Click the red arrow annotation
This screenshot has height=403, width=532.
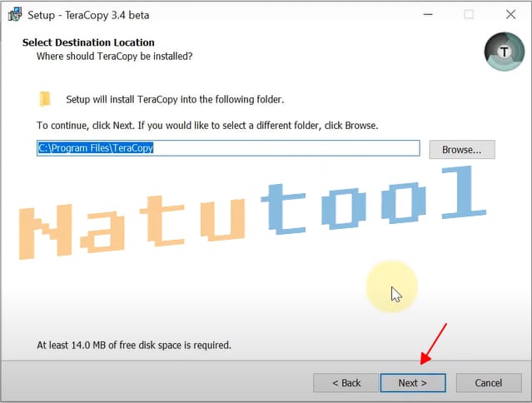click(x=434, y=344)
